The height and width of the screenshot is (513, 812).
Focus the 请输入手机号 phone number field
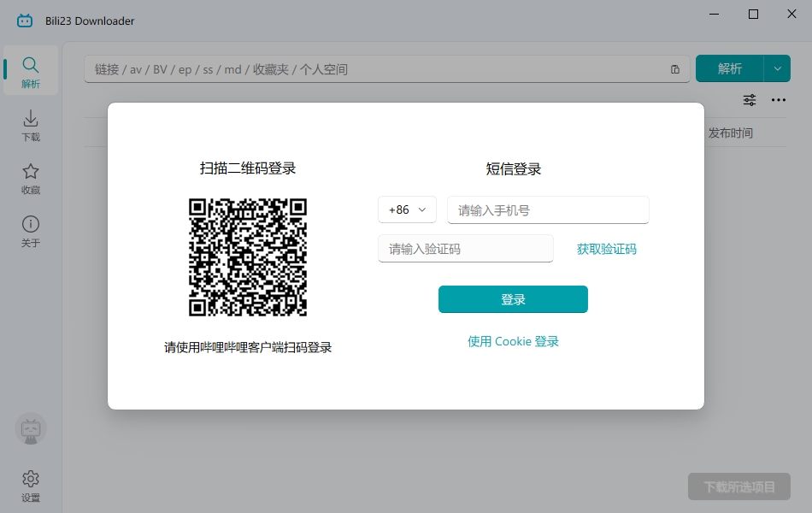[x=548, y=209]
